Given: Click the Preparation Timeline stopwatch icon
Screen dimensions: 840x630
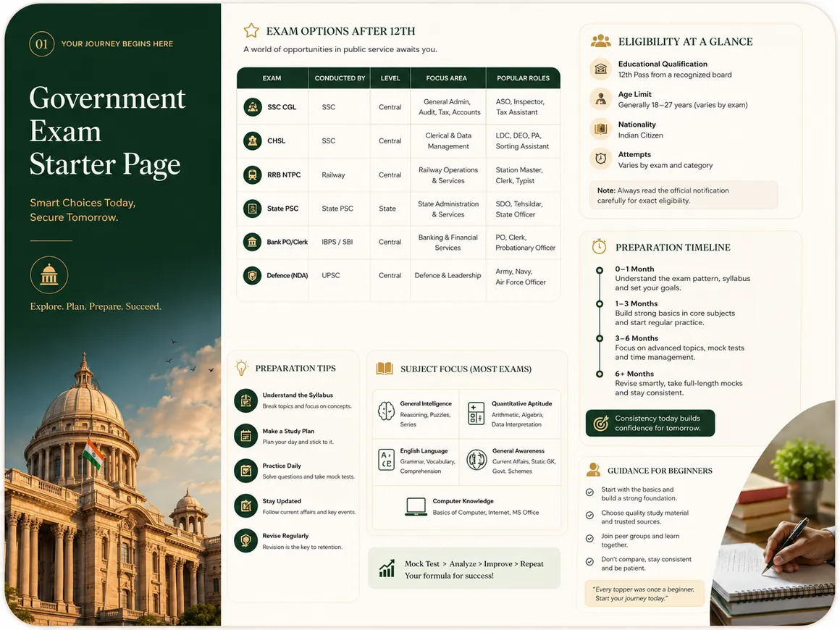Looking at the screenshot, I should 599,246.
